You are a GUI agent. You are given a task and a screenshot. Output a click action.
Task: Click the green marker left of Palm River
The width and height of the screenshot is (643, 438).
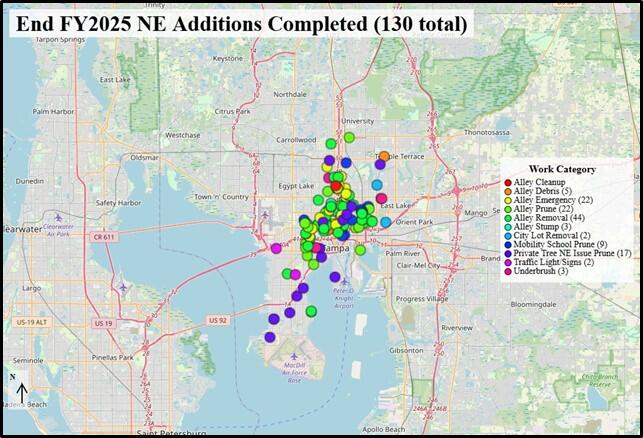[360, 250]
